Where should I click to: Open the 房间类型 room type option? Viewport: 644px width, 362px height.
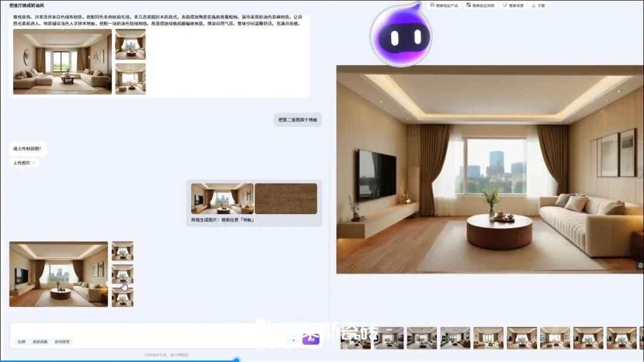62,342
